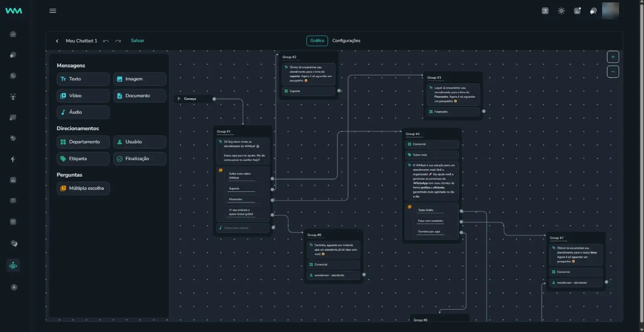Open the people group icon in sidebar
The height and width of the screenshot is (332, 644).
click(x=13, y=97)
